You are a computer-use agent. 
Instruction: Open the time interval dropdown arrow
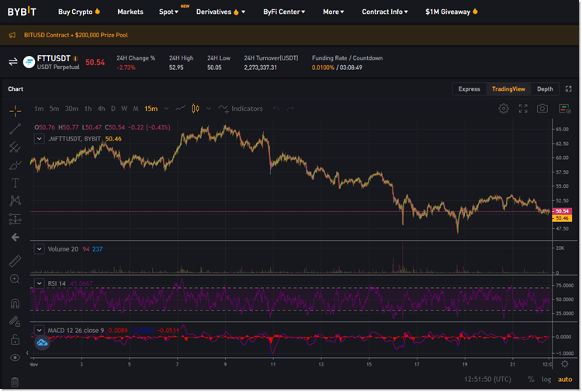(166, 109)
